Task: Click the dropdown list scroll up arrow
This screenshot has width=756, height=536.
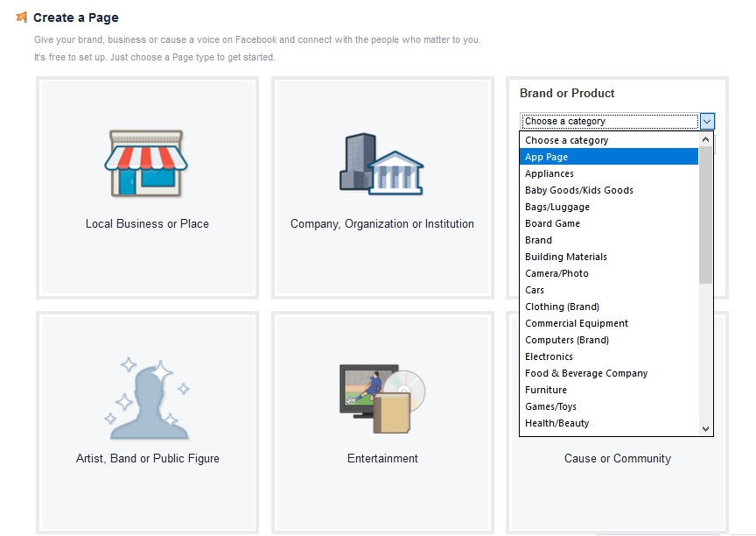Action: (706, 139)
